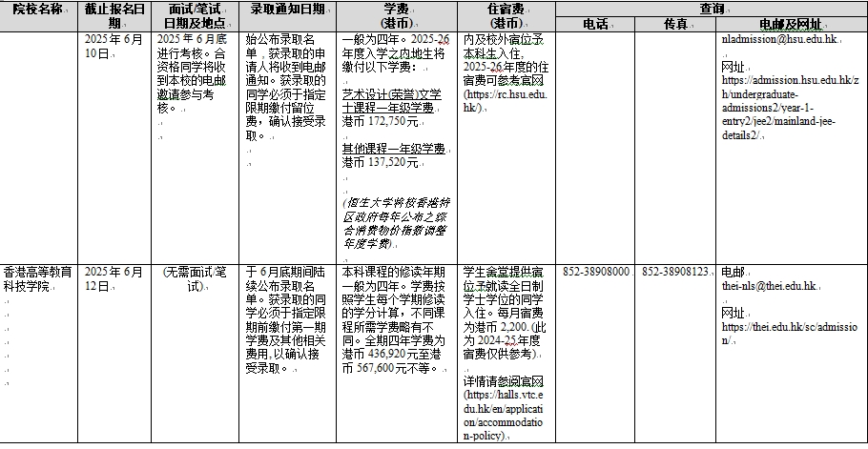Screen dimensions: 868x449
Task: Click the 详情请参阅官网 text
Action: tap(504, 381)
